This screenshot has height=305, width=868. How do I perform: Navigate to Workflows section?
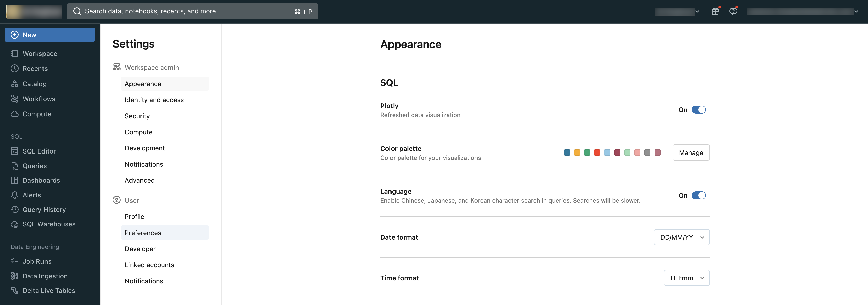point(38,99)
